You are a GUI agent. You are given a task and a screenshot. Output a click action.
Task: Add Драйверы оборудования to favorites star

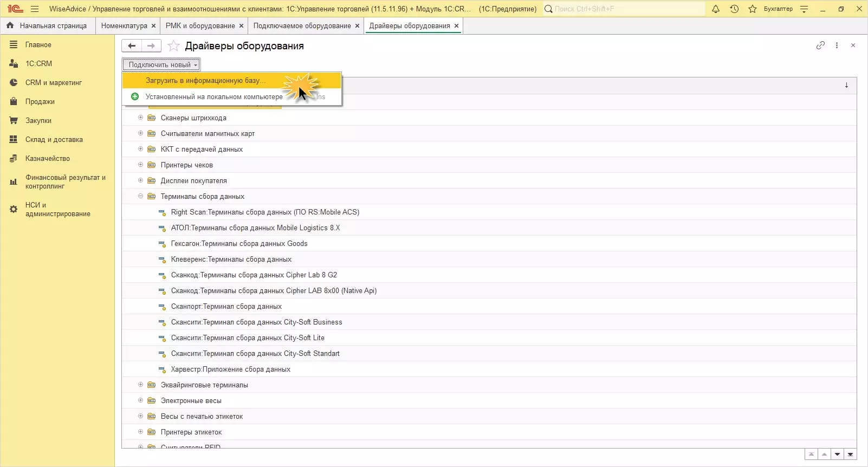173,46
